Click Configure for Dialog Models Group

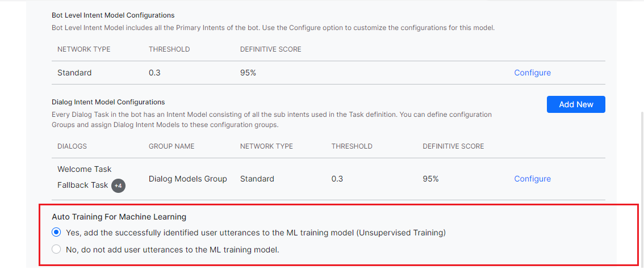tap(532, 179)
